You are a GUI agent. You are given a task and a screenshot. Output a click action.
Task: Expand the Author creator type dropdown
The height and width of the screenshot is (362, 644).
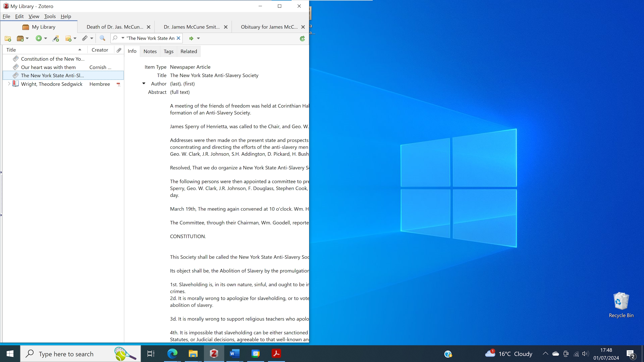point(144,84)
